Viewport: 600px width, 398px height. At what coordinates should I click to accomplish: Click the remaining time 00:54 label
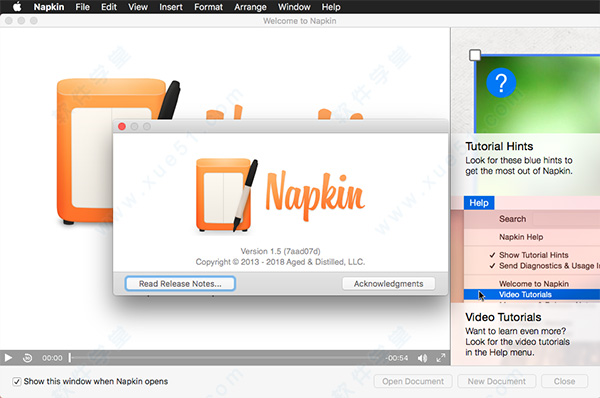pos(397,358)
